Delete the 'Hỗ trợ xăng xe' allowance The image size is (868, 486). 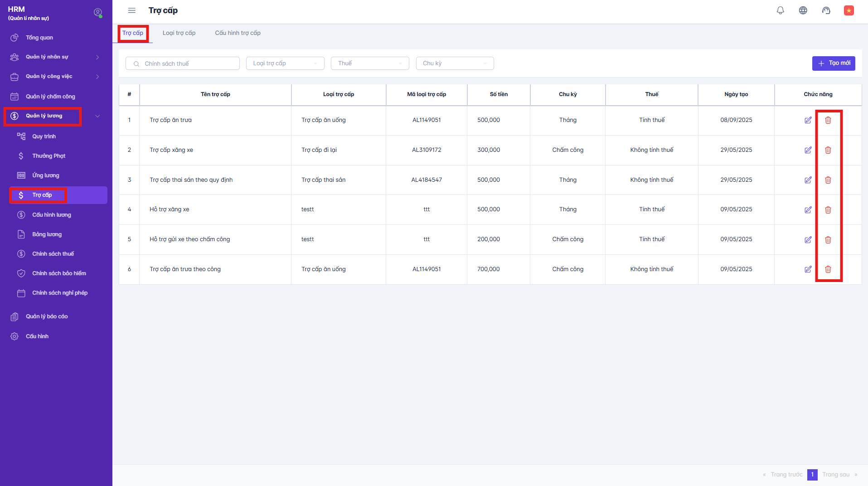828,210
